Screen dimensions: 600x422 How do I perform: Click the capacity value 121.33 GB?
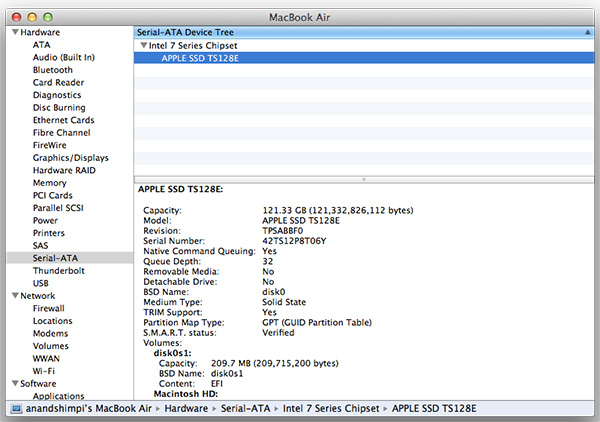coord(338,210)
